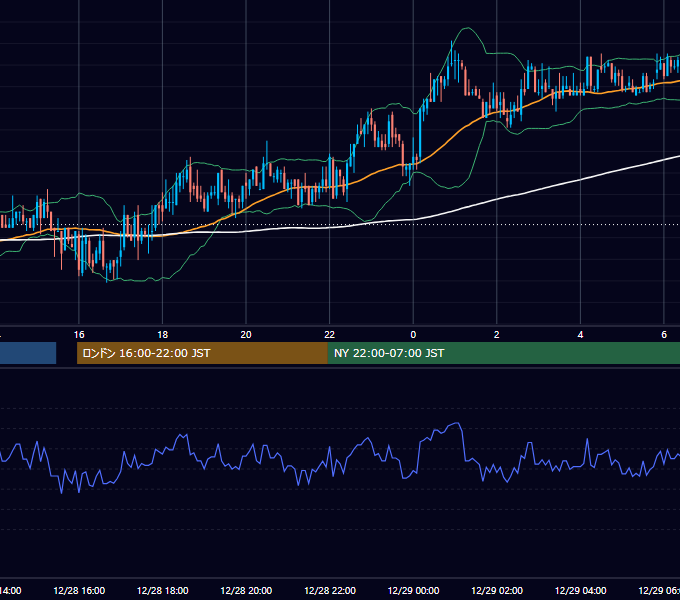This screenshot has height=600, width=680.
Task: Click the 12/28 18:00 date label
Action: pyautogui.click(x=163, y=591)
